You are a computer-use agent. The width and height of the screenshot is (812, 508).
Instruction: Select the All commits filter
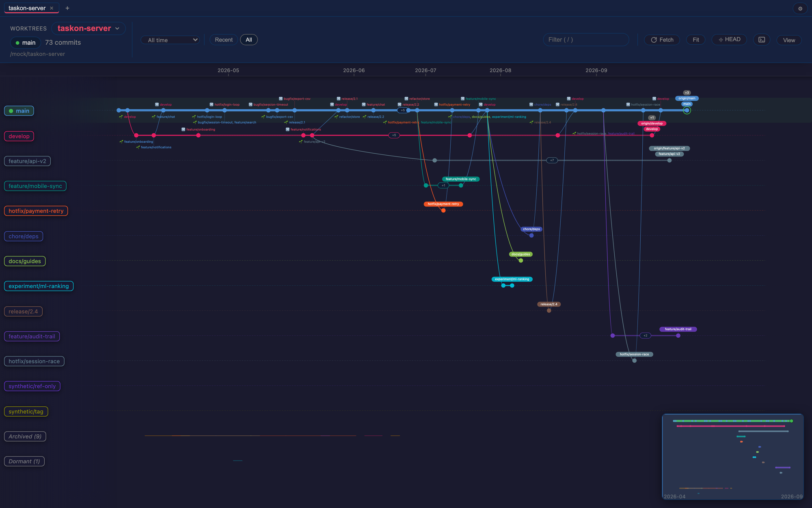click(249, 40)
